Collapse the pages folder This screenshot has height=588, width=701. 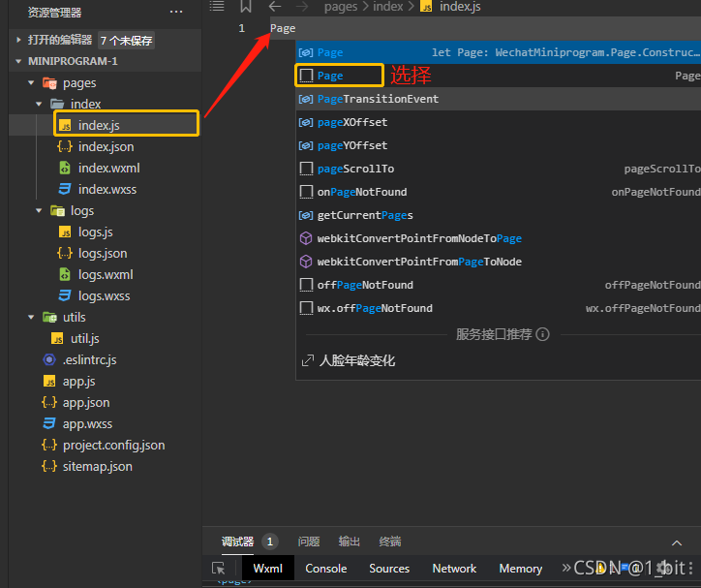(31, 82)
